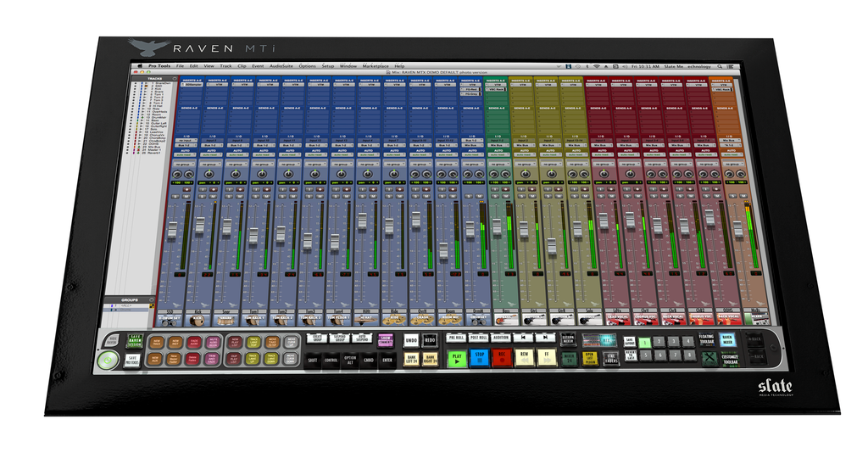
Task: Toggle Post Roll on the toolbar
Action: click(478, 338)
